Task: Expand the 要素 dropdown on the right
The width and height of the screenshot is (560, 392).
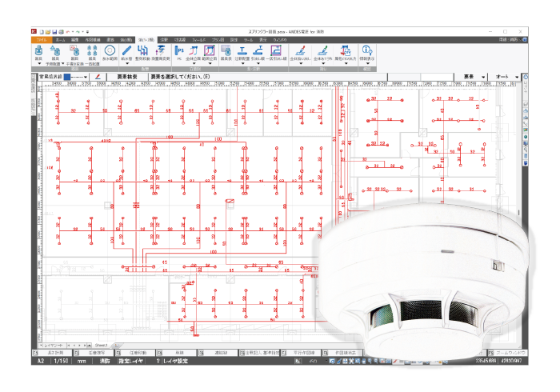Action: pyautogui.click(x=484, y=76)
